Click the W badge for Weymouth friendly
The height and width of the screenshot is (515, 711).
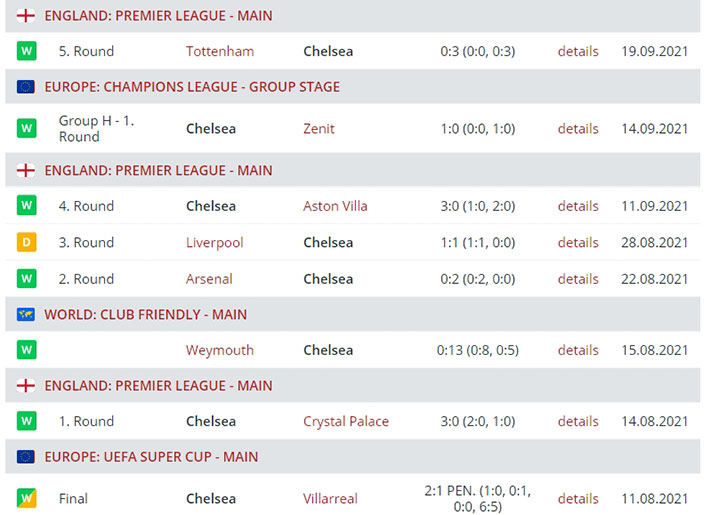[x=26, y=350]
